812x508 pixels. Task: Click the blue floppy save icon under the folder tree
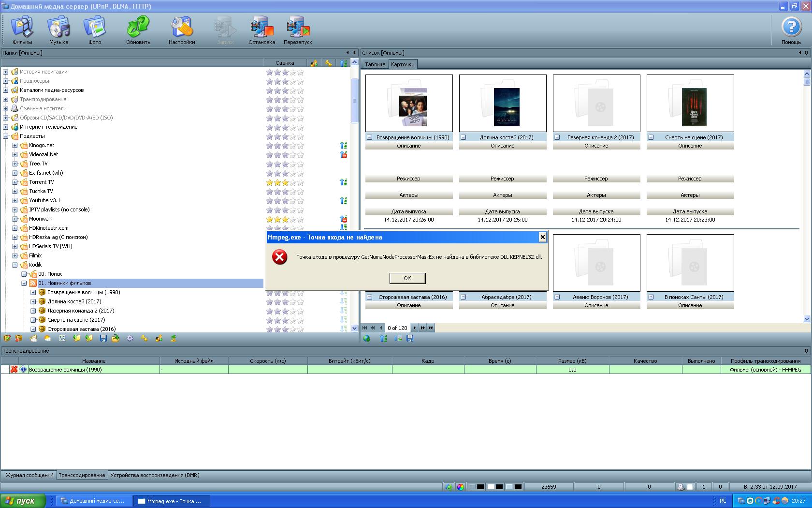click(x=103, y=339)
